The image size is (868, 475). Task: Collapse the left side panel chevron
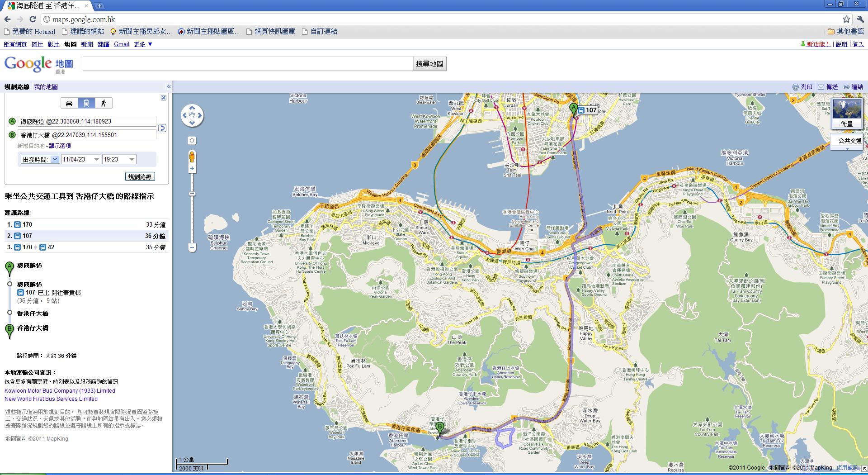pyautogui.click(x=169, y=87)
